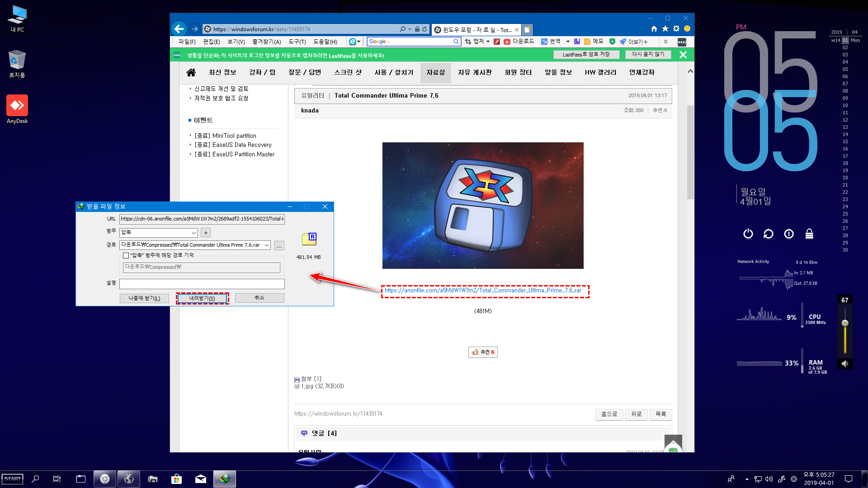Open favorites star icon in browser

pos(665,29)
